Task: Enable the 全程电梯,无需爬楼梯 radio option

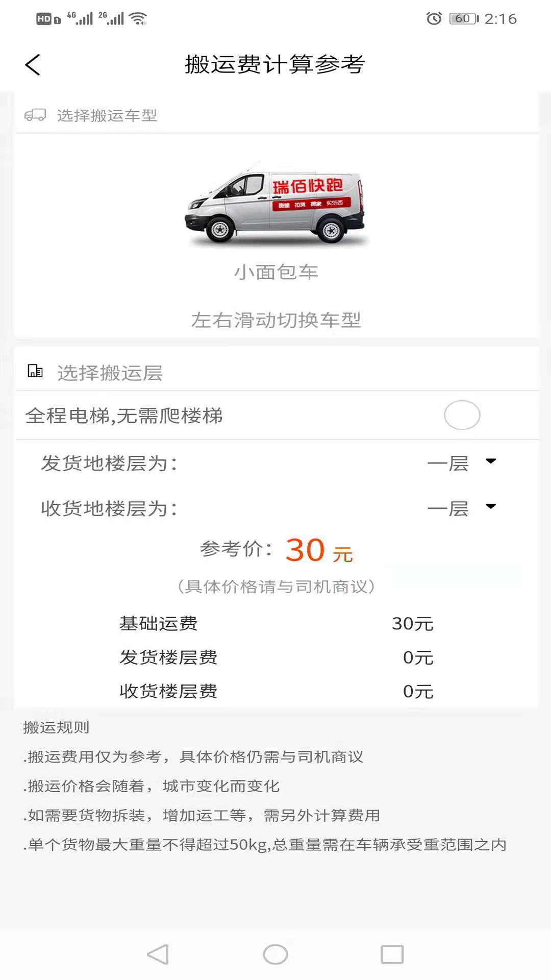Action: coord(462,415)
